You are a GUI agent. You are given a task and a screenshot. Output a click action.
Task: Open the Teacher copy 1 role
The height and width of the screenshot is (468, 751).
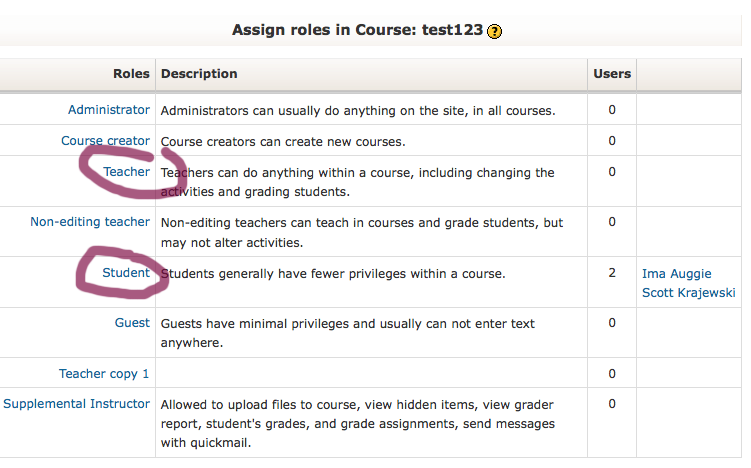[104, 374]
